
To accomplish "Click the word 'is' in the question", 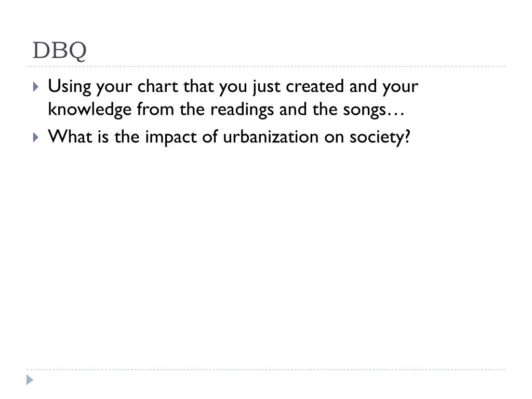I will coord(103,137).
